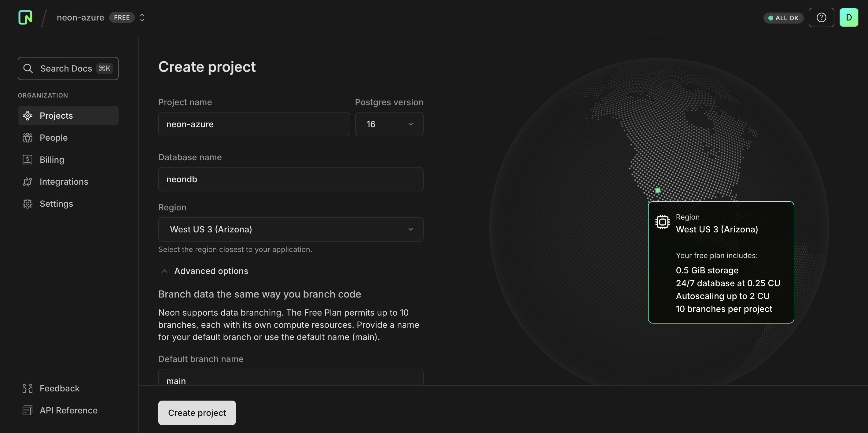Click the Create project button
Screen dimensions: 868x433
(197, 413)
